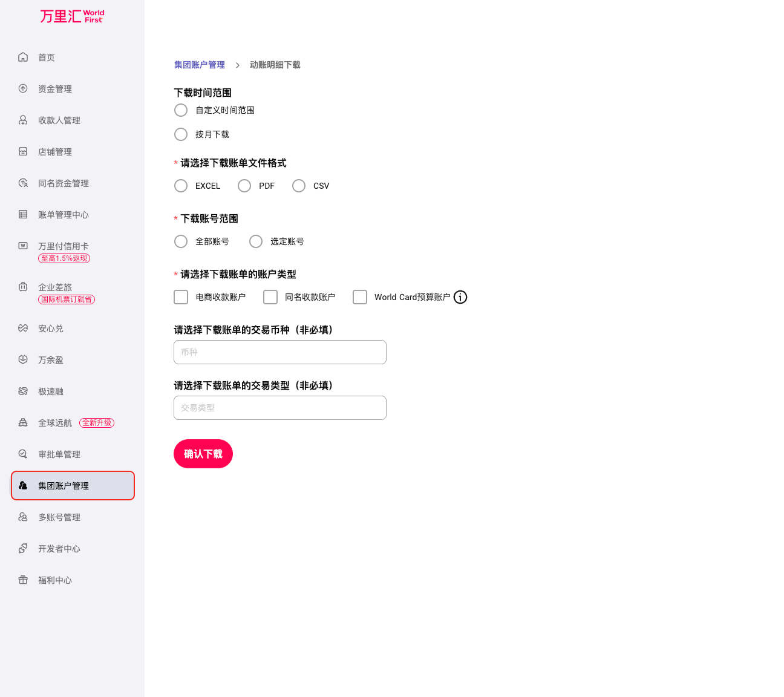Open 店铺管理 menu item
The image size is (784, 697).
(x=55, y=152)
